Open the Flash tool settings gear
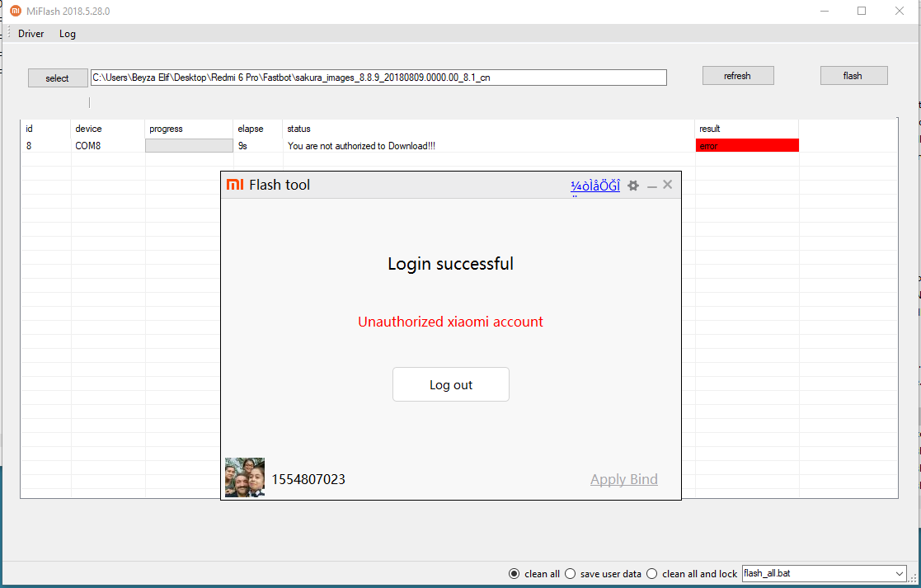Screen dimensions: 921x588 633,186
